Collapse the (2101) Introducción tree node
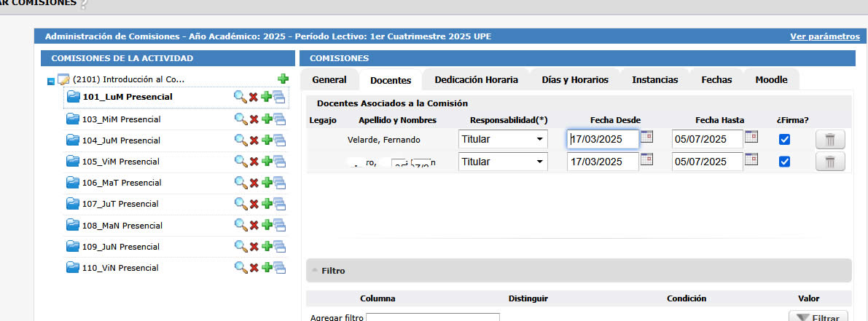The width and height of the screenshot is (868, 321). (50, 82)
